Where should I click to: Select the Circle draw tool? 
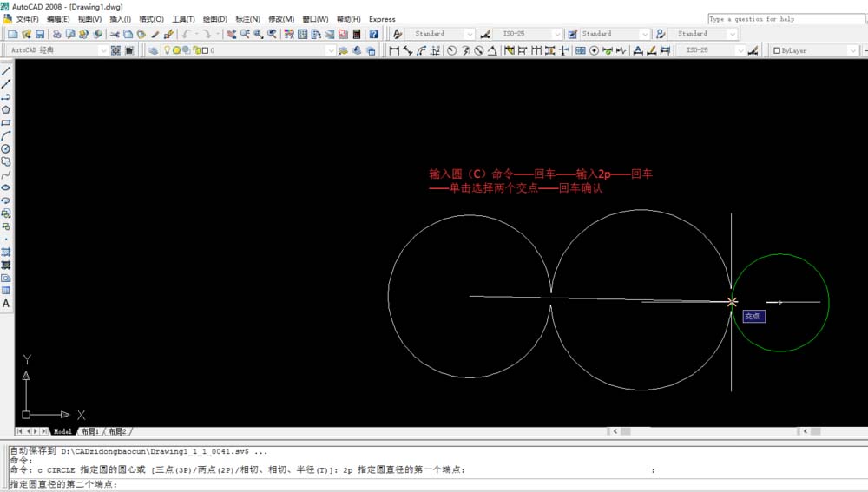pos(6,149)
